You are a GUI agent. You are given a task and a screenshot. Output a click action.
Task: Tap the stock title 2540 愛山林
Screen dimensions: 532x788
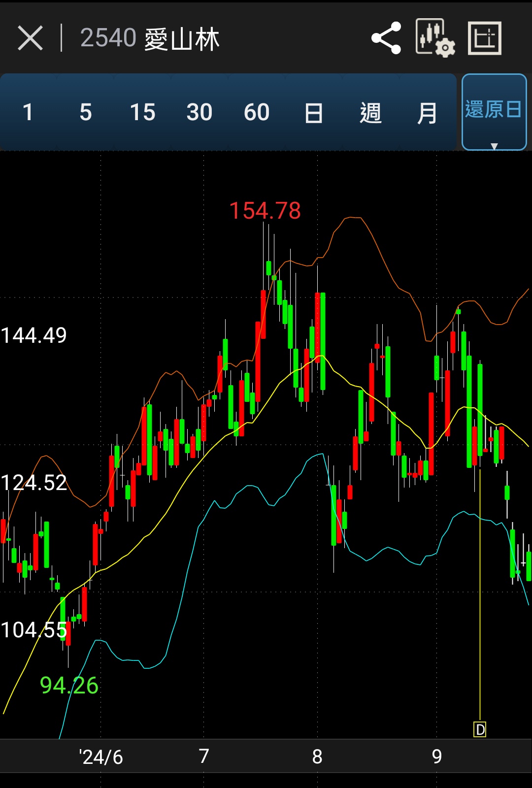pos(150,38)
